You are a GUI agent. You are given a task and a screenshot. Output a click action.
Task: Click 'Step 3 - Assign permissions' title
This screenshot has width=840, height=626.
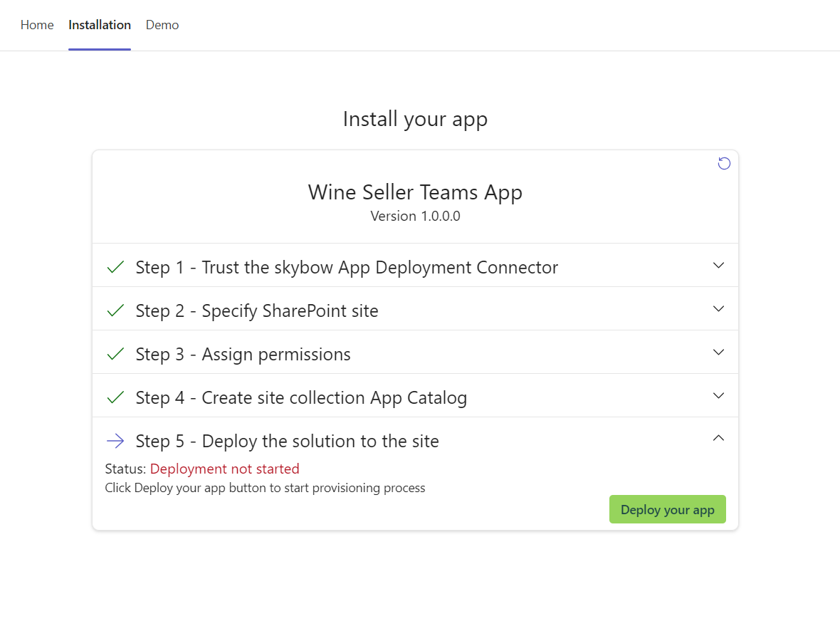pos(243,354)
